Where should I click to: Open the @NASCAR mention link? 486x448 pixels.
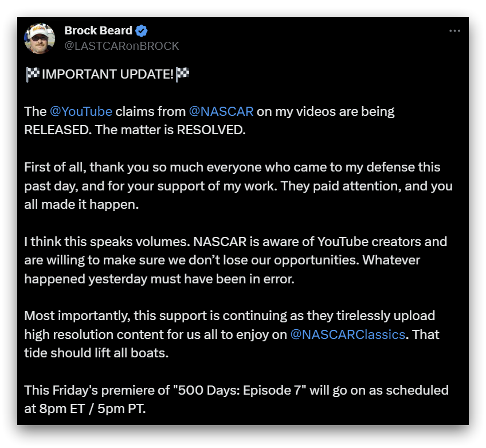click(221, 112)
